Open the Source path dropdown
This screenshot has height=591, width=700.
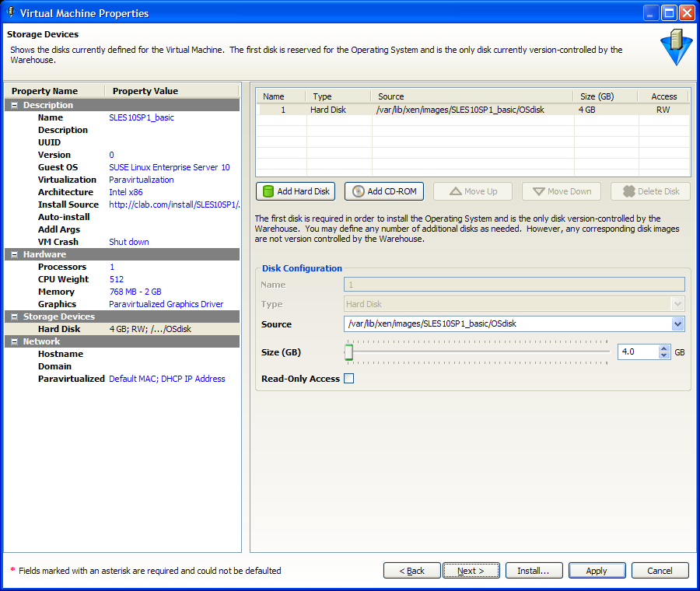[x=677, y=324]
